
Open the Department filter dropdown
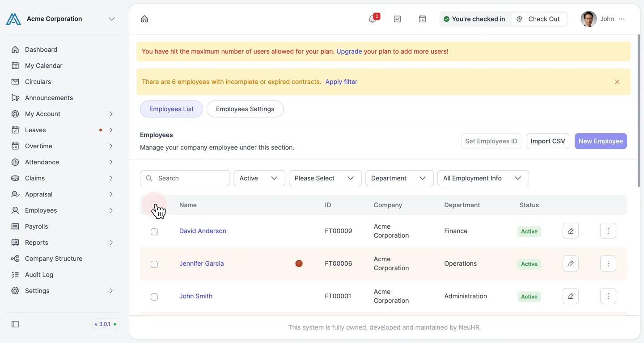tap(399, 178)
